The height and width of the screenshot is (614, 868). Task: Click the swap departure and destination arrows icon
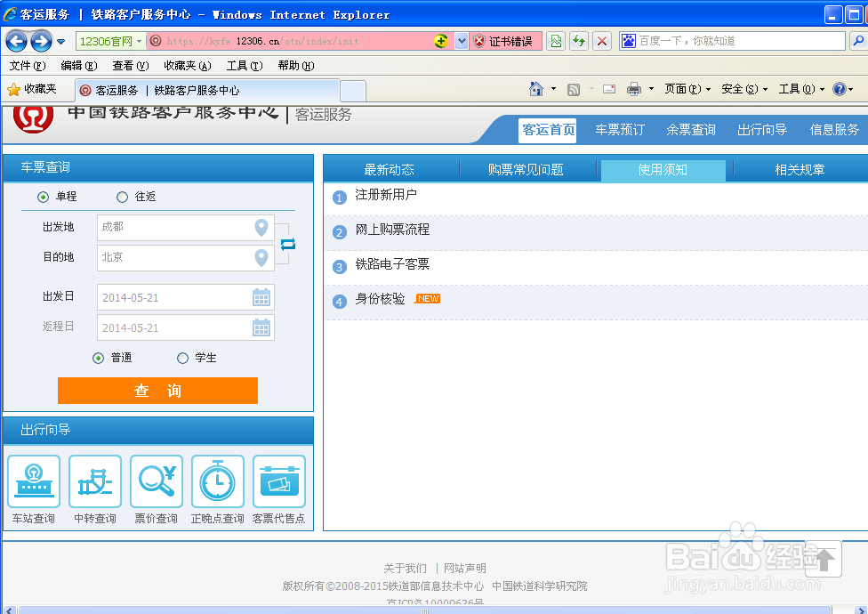point(286,242)
